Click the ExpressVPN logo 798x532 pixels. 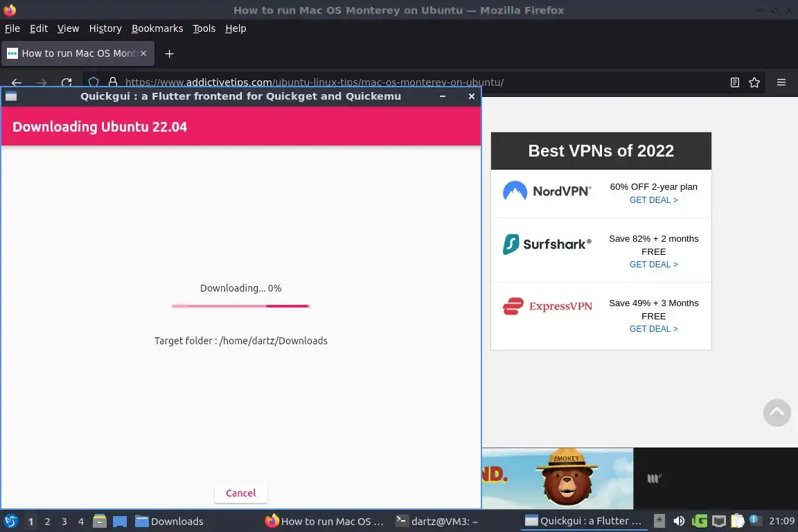(547, 306)
